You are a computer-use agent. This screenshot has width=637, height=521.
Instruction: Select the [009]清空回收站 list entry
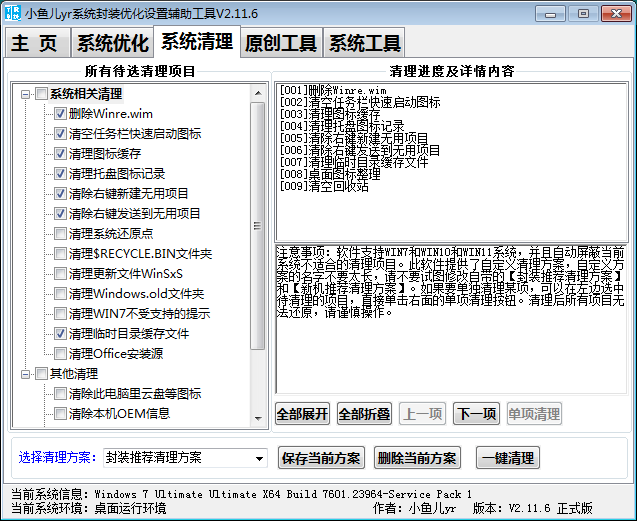(x=327, y=185)
